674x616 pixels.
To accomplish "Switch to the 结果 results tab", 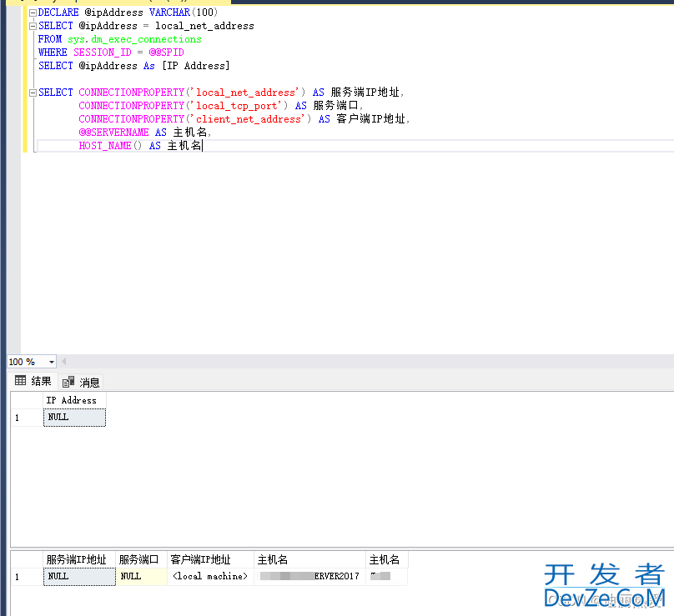I will click(x=33, y=381).
